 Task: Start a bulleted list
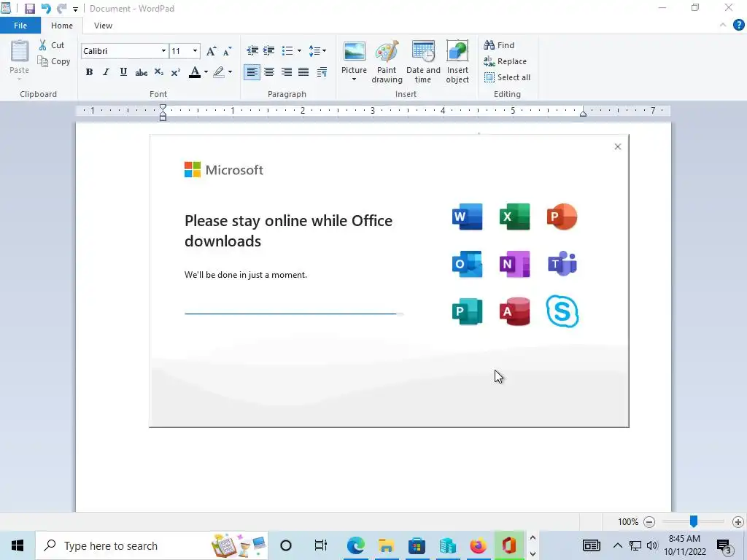pyautogui.click(x=287, y=50)
